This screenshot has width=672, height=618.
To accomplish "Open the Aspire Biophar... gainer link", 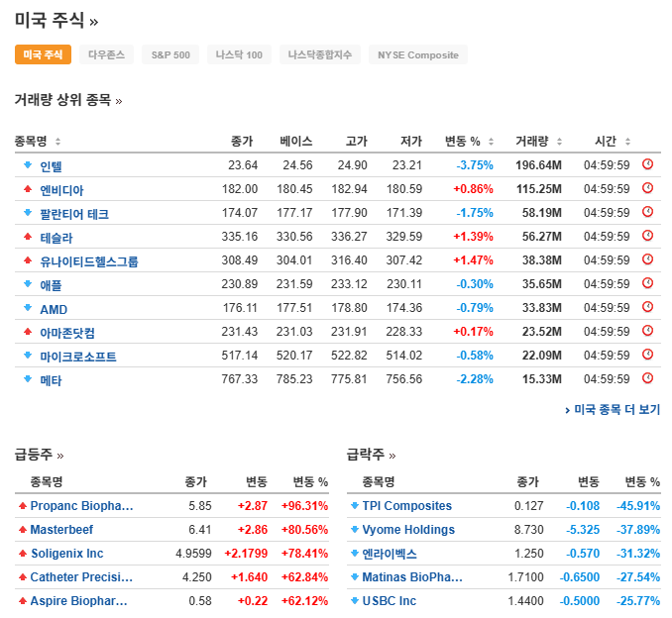I will click(79, 601).
